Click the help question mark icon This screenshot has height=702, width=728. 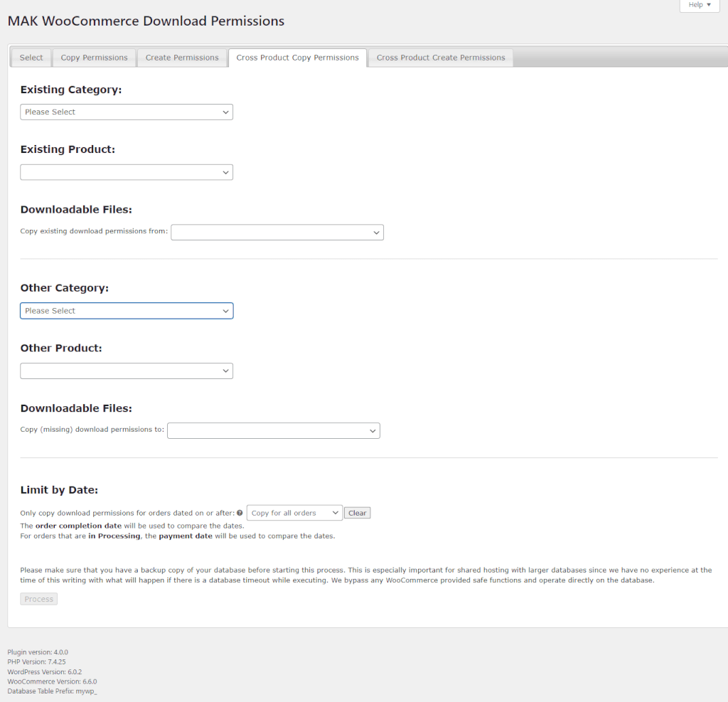[240, 513]
